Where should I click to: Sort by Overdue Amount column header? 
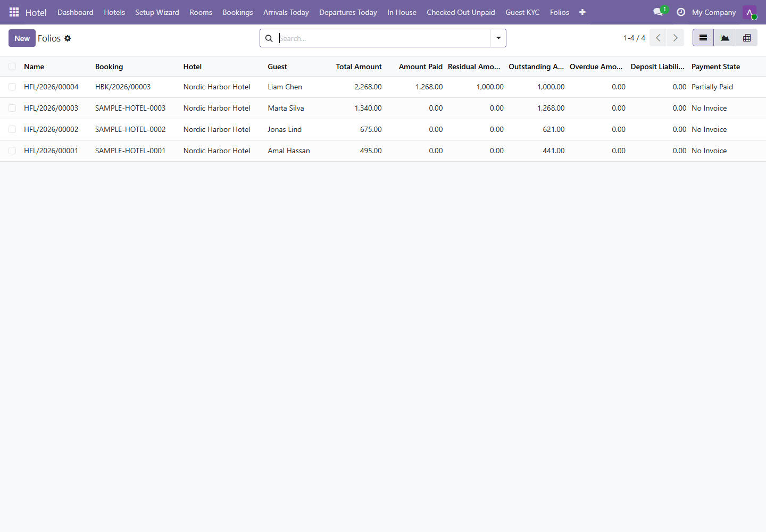pos(596,66)
